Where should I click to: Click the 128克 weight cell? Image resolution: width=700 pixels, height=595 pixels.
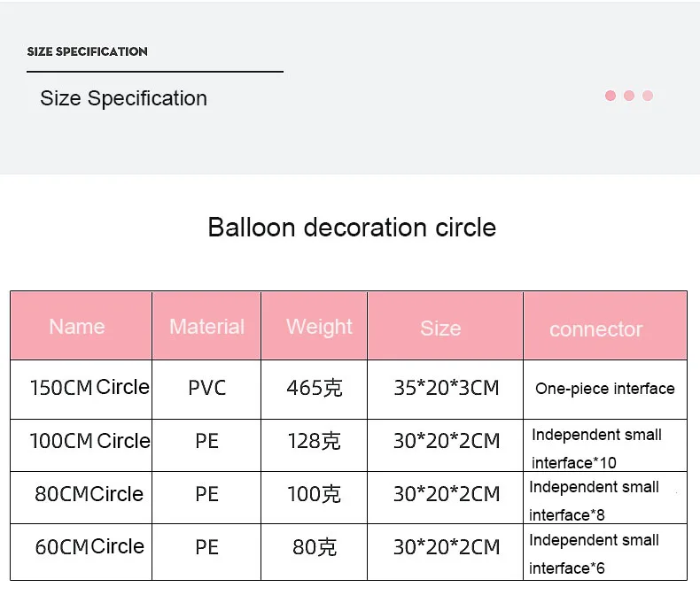point(315,441)
